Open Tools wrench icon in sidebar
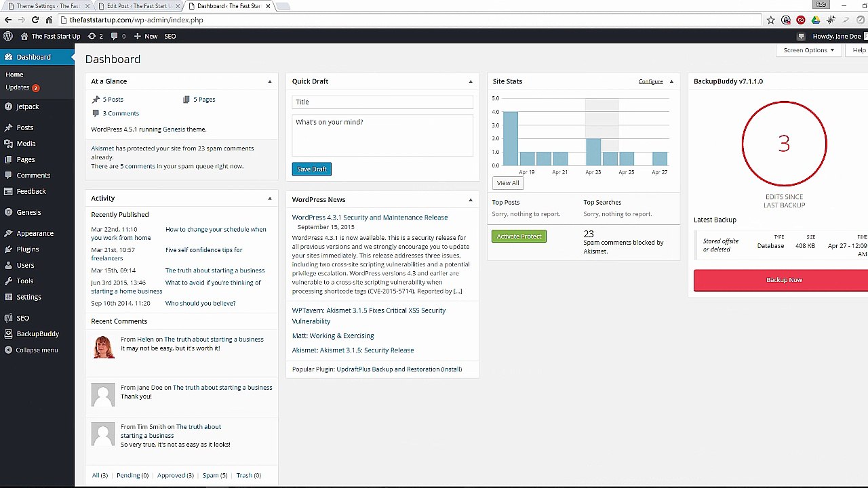The image size is (868, 488). pos(8,281)
